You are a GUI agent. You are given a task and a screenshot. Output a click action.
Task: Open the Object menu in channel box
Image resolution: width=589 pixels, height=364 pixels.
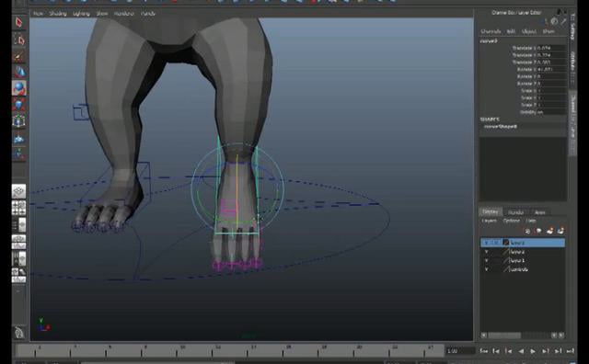click(529, 31)
